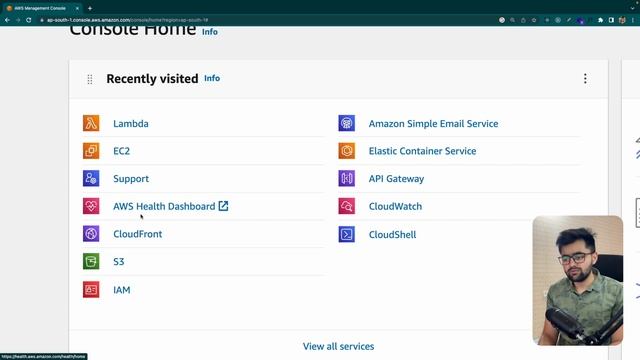Click the Lambda service icon

[x=91, y=123]
